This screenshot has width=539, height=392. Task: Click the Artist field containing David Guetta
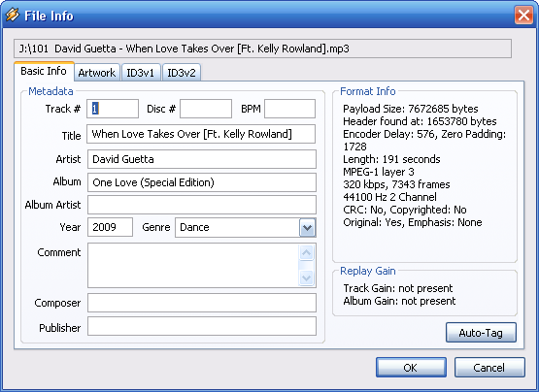coord(202,159)
